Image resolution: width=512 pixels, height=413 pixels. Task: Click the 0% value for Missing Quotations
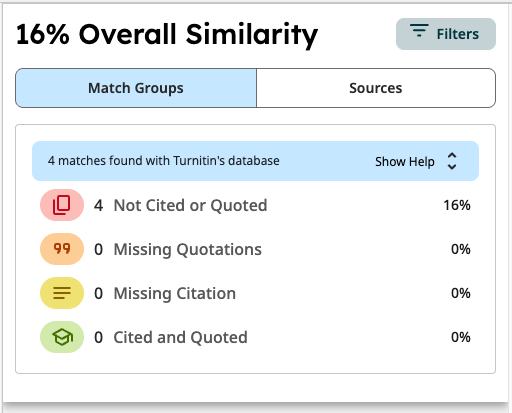pos(461,249)
